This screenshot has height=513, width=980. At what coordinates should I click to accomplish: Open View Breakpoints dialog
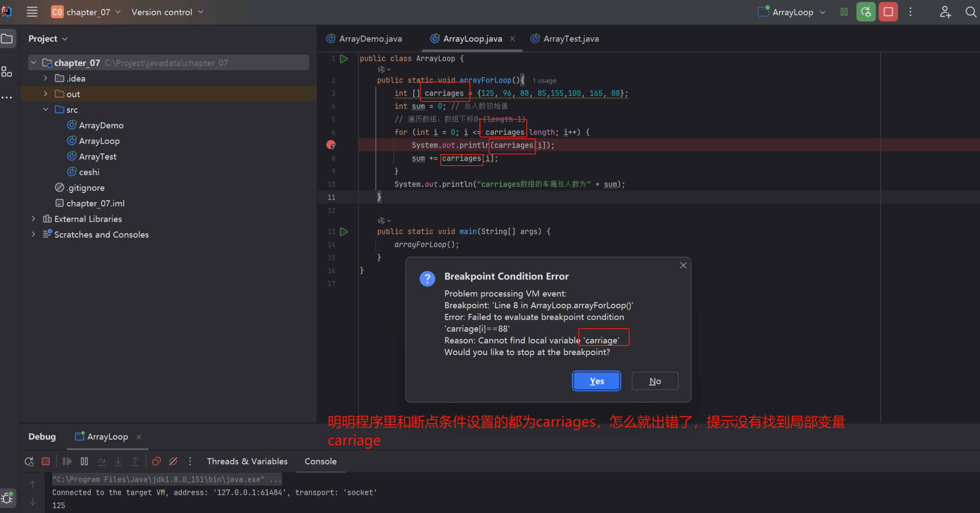point(156,461)
